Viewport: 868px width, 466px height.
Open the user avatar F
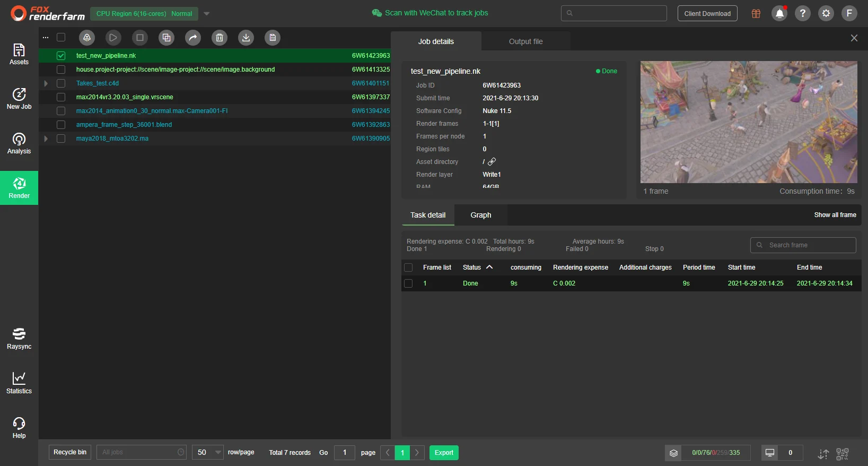point(849,13)
